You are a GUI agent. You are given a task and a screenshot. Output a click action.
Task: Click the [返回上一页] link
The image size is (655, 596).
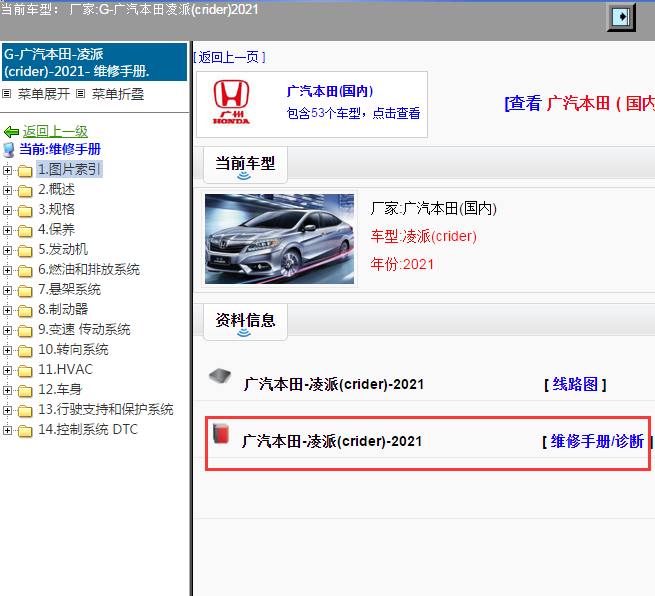click(229, 57)
